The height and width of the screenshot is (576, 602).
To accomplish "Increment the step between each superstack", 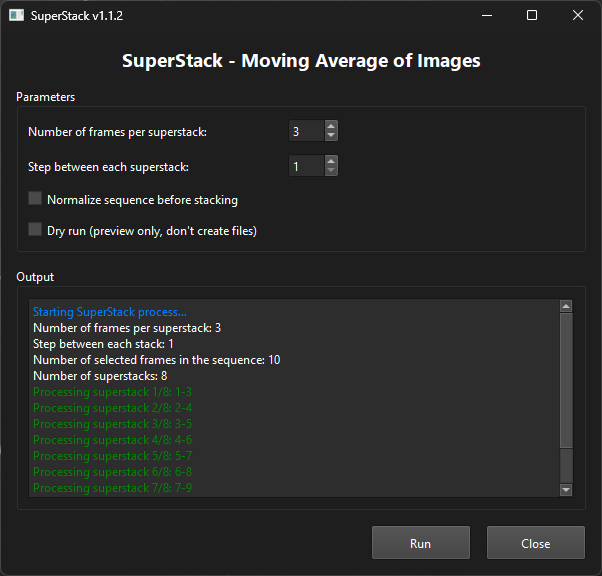I will click(331, 161).
